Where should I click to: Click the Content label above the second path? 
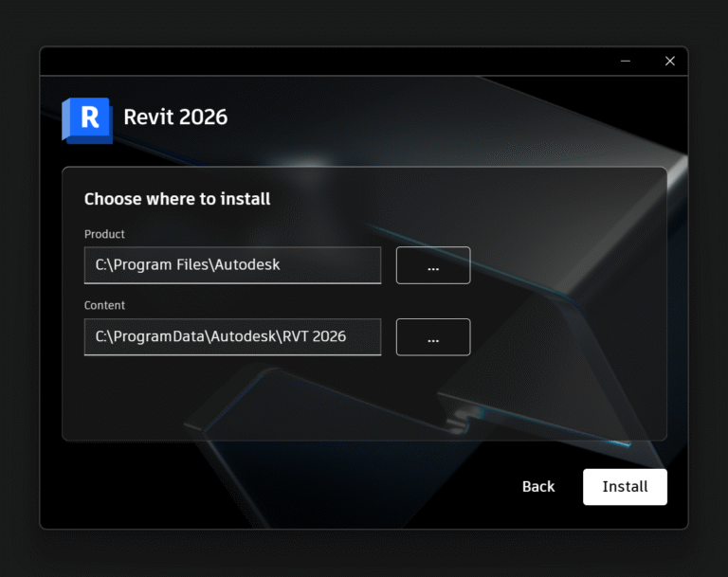[104, 306]
